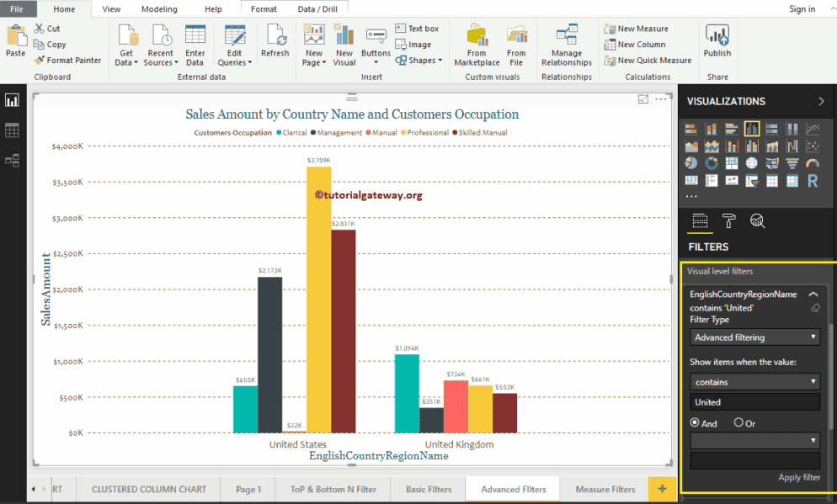Clear filter with the eraser icon
This screenshot has width=837, height=504.
814,308
